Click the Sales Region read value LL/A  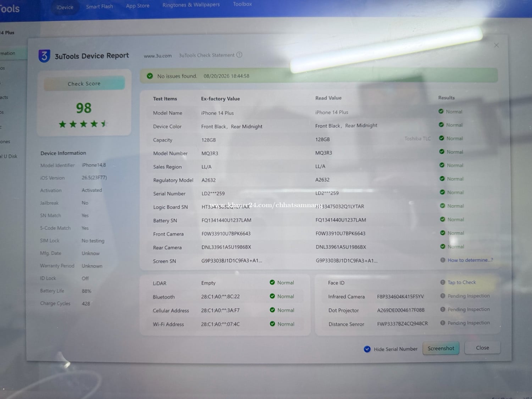point(320,166)
